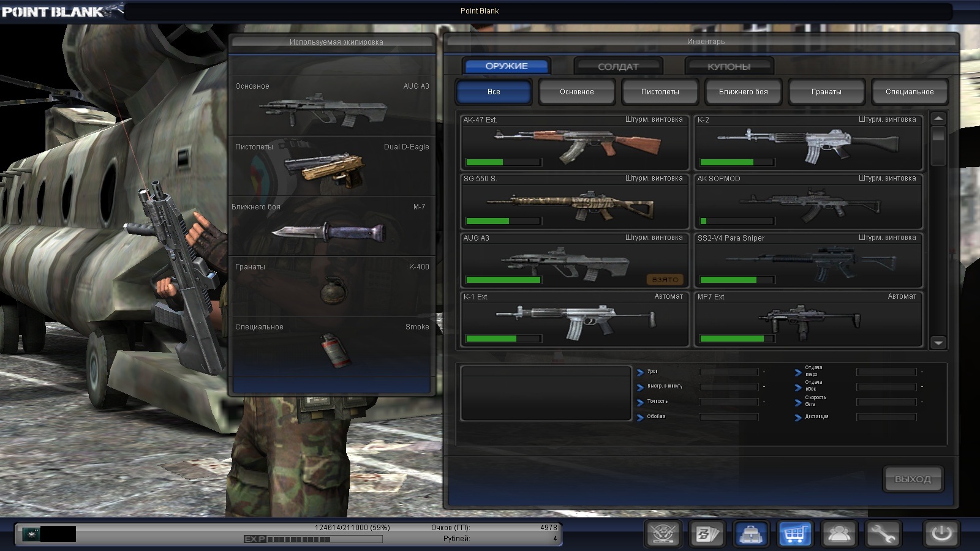Click the equipped Dual D-Eagle slot

pyautogui.click(x=331, y=166)
